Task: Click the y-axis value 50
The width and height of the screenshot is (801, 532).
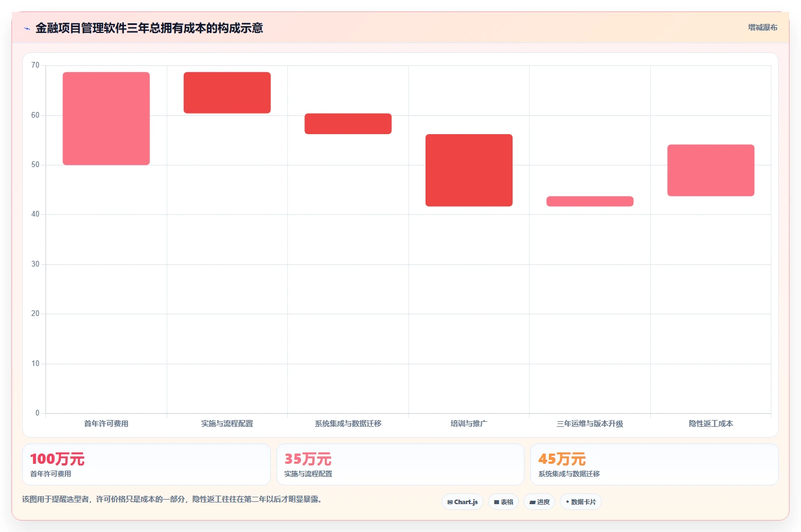Action: pyautogui.click(x=35, y=165)
